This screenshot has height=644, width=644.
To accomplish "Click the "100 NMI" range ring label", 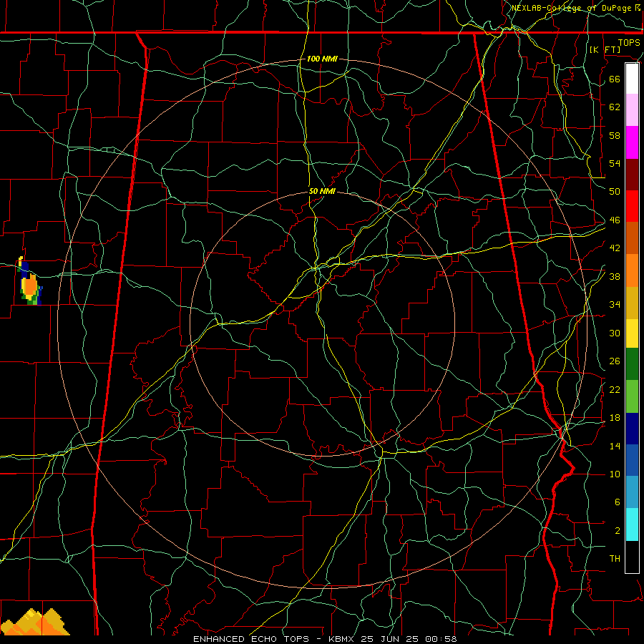I will (x=322, y=59).
